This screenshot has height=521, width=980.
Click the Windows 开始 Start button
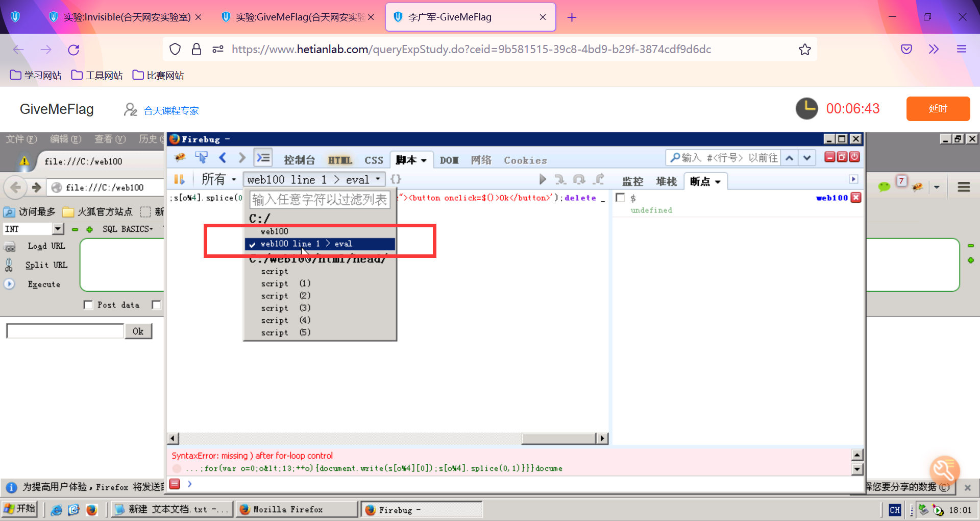[20, 509]
